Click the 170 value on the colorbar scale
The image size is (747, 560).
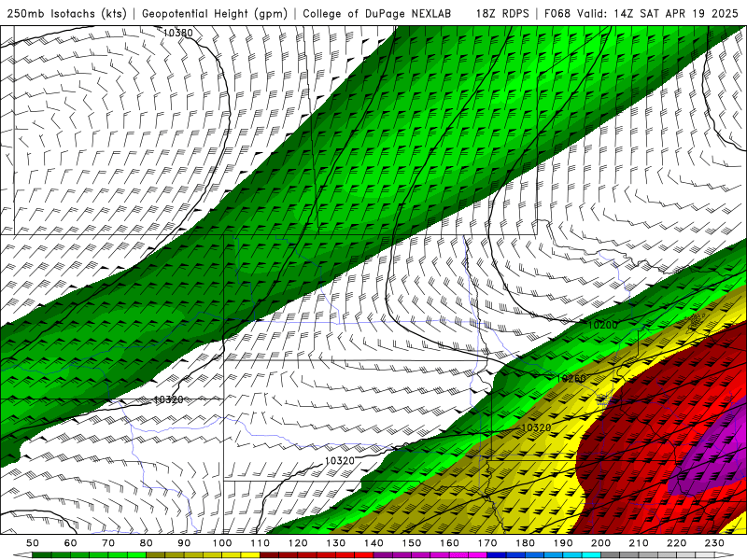[487, 543]
